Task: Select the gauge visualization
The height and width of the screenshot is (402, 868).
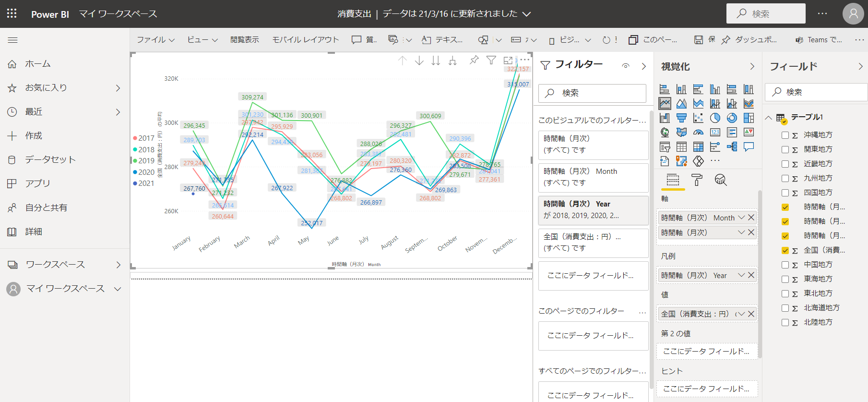Action: (698, 133)
